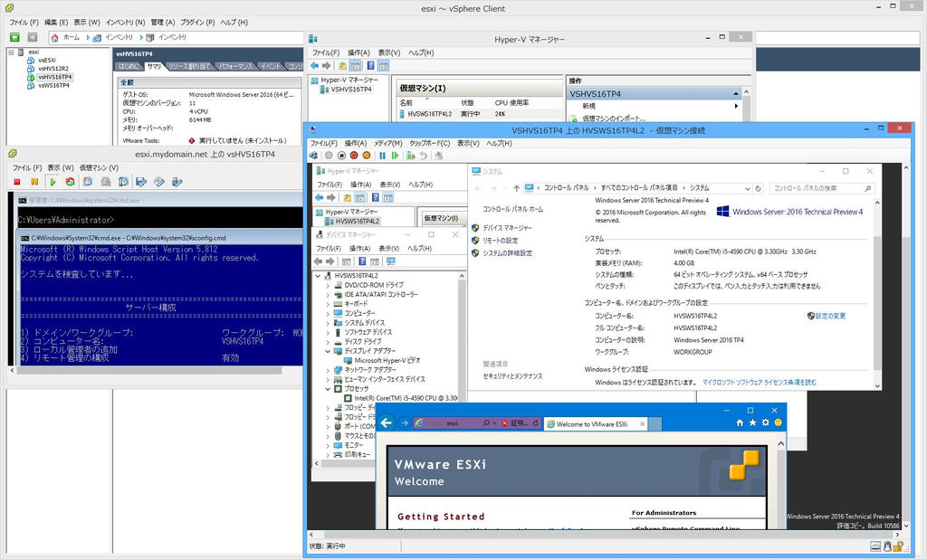927x560 pixels.
Task: Click red shut down icon in 仮想マシン接続 toolbar
Action: coord(354,156)
